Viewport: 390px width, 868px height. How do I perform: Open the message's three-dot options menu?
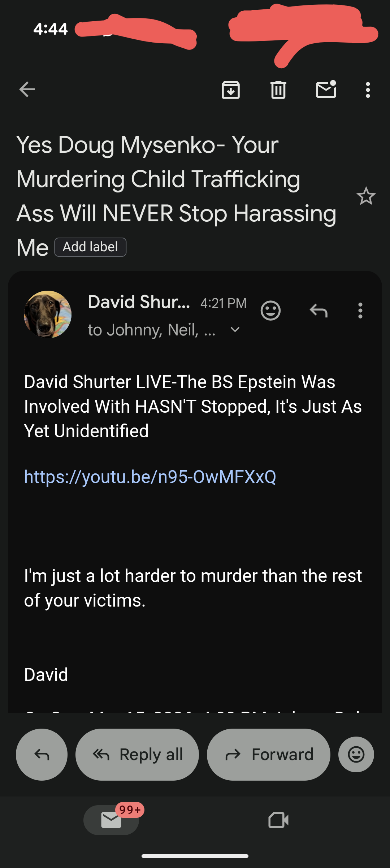(x=360, y=311)
